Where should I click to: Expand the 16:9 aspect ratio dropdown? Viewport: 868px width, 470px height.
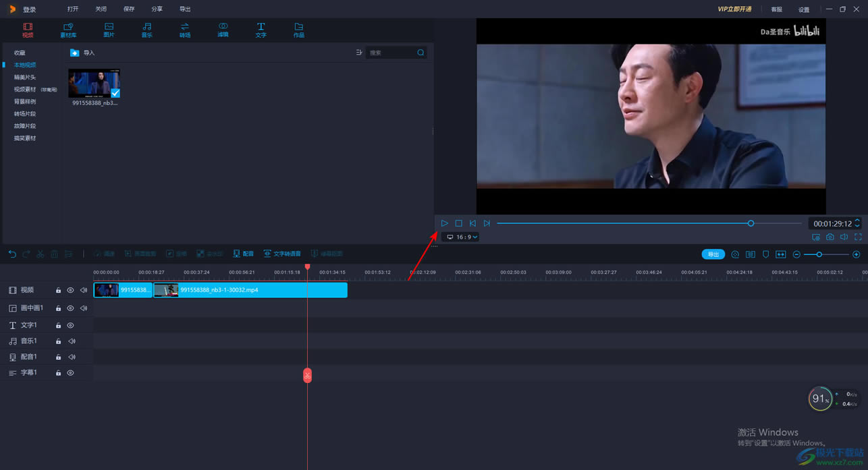click(x=462, y=237)
